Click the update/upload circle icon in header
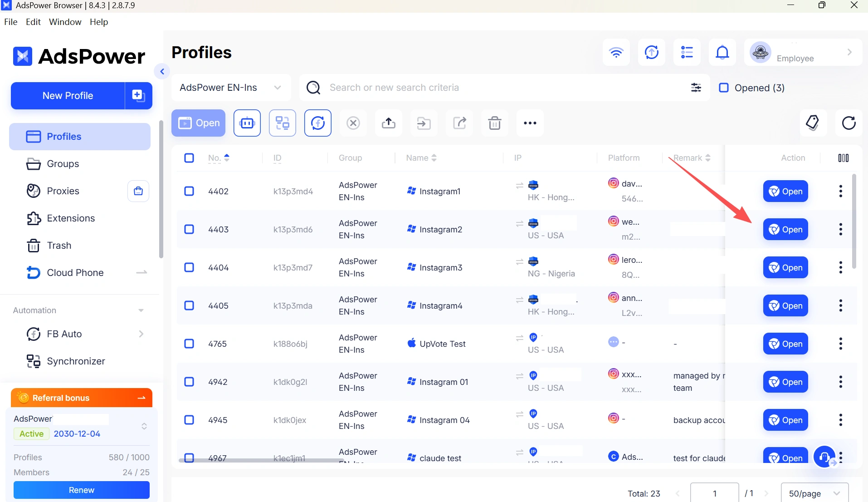 coord(652,52)
